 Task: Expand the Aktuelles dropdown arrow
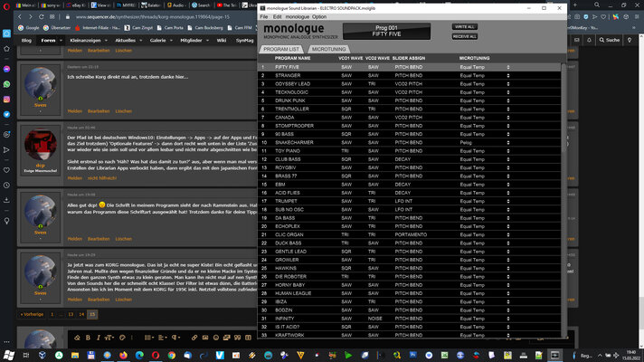140,40
